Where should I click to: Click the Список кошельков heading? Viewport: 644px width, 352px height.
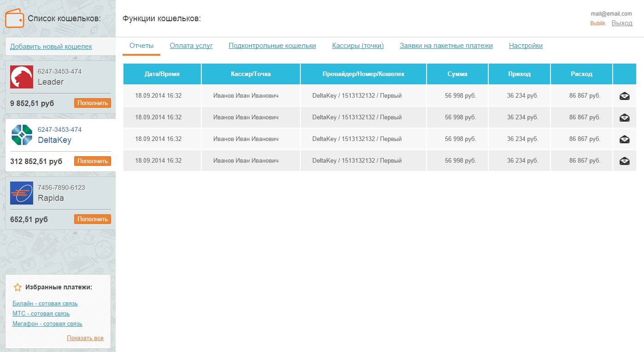tap(64, 18)
